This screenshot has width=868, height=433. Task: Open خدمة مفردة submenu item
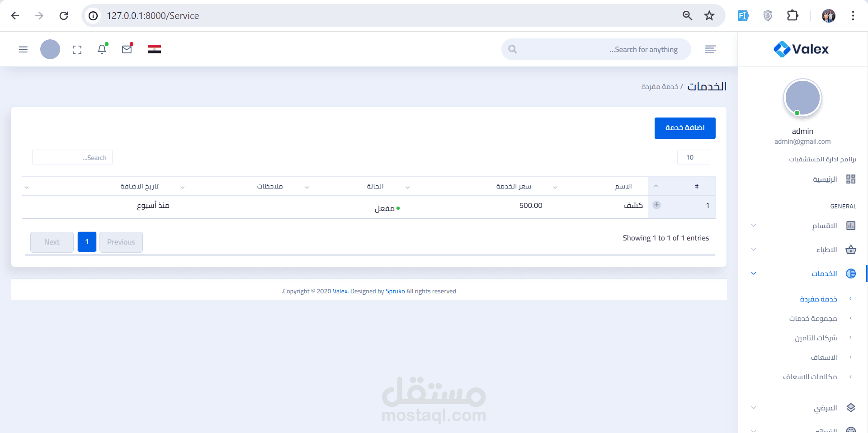click(818, 299)
